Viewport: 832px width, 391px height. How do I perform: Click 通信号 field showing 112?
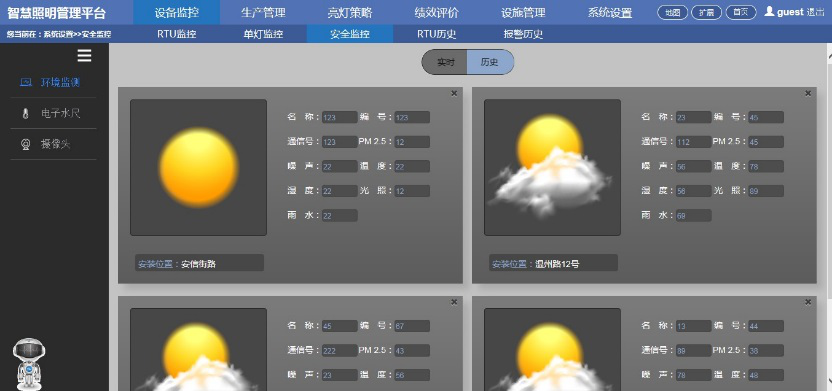coord(694,142)
